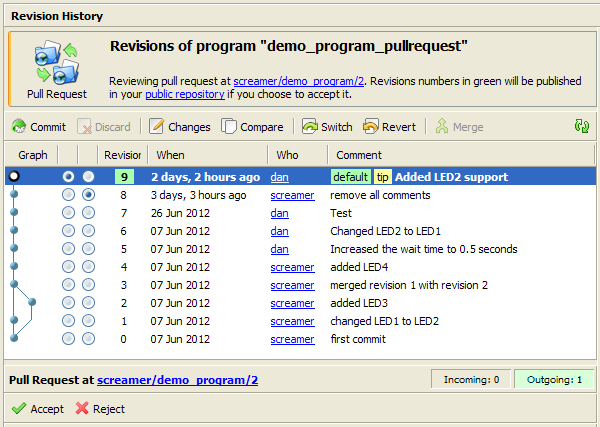Reject the pull request
The height and width of the screenshot is (427, 600).
(x=100, y=409)
